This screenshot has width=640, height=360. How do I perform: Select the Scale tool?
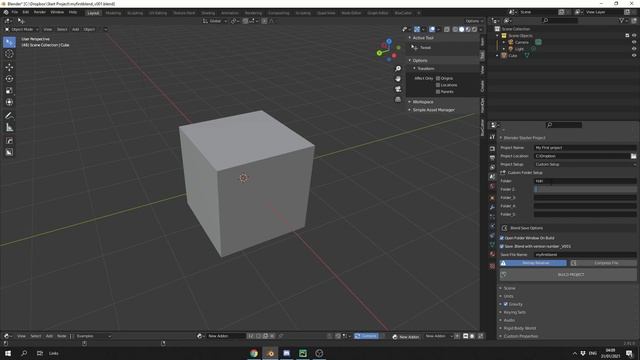pos(9,91)
